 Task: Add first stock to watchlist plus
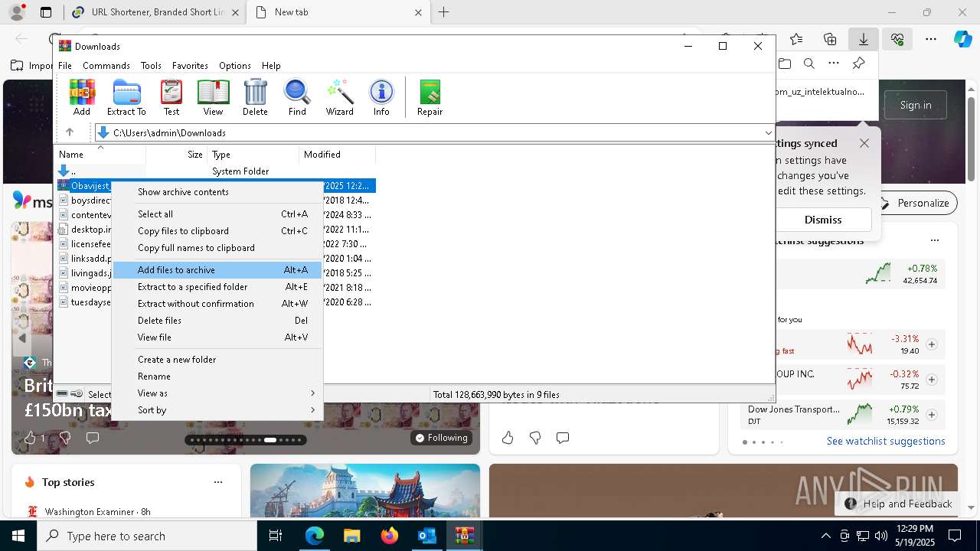[x=931, y=344]
